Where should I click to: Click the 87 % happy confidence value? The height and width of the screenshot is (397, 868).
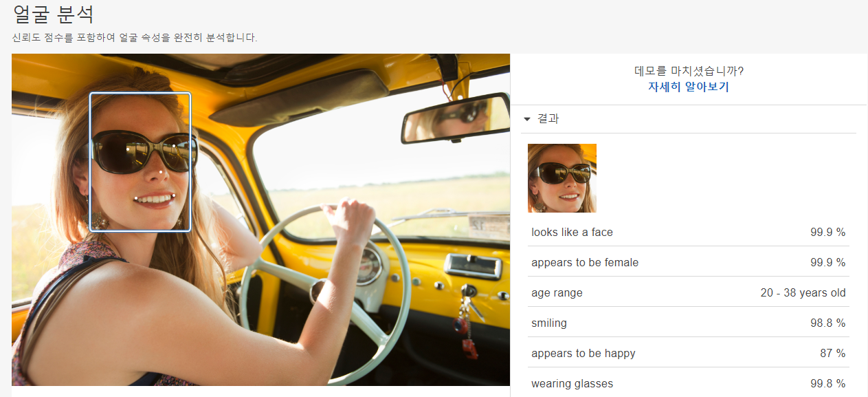832,353
